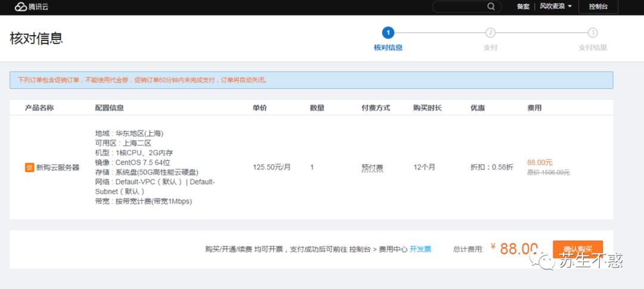The width and height of the screenshot is (644, 289).
Task: Click the orange 88.00元 fee in table
Action: [x=540, y=163]
